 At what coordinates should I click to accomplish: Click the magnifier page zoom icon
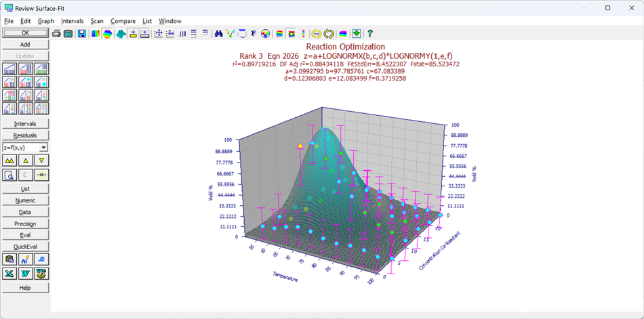click(x=9, y=175)
